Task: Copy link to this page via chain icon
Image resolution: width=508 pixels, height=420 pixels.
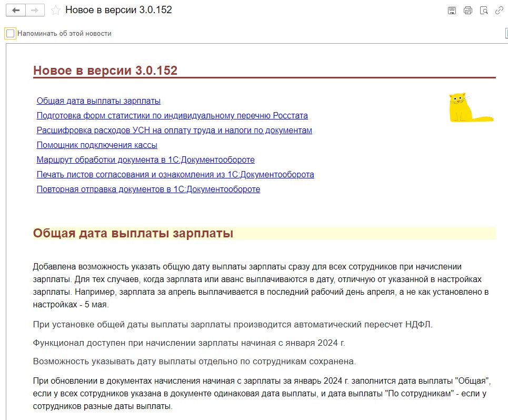Action: tap(499, 11)
